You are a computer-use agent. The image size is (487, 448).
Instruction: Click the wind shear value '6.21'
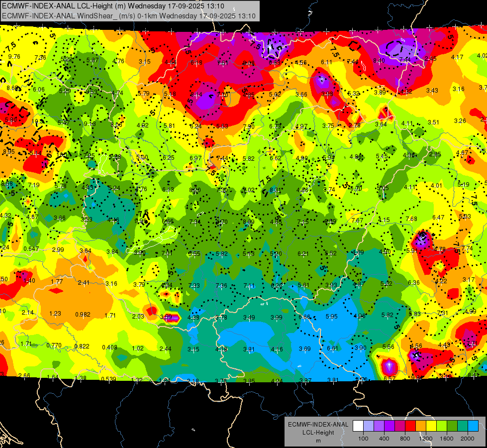tap(303, 254)
